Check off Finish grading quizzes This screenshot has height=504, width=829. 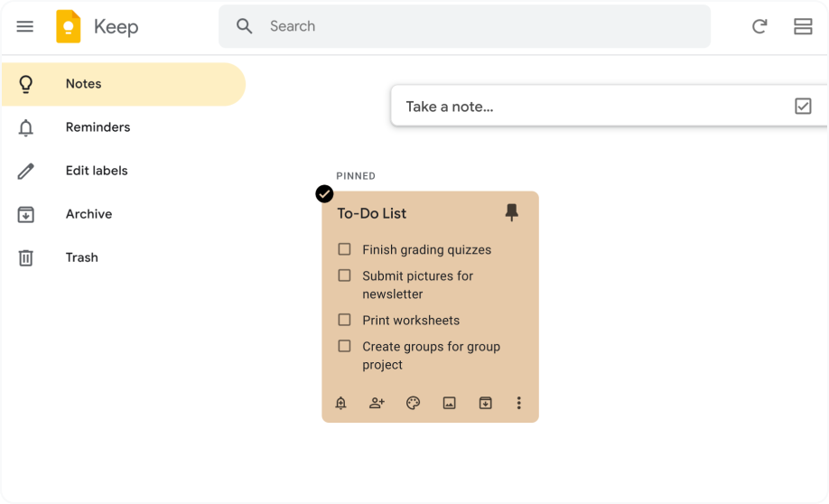[x=344, y=249]
